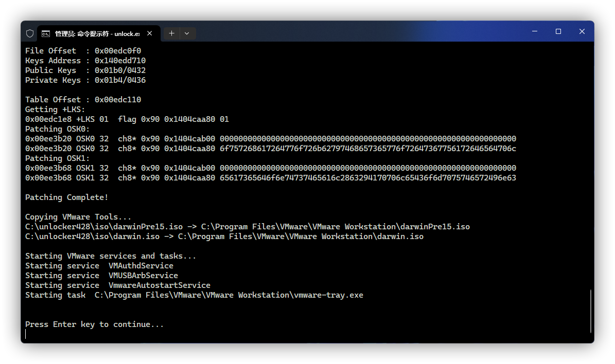The height and width of the screenshot is (364, 615).
Task: Click the 'Starting service VMAuthdService' line
Action: point(99,266)
